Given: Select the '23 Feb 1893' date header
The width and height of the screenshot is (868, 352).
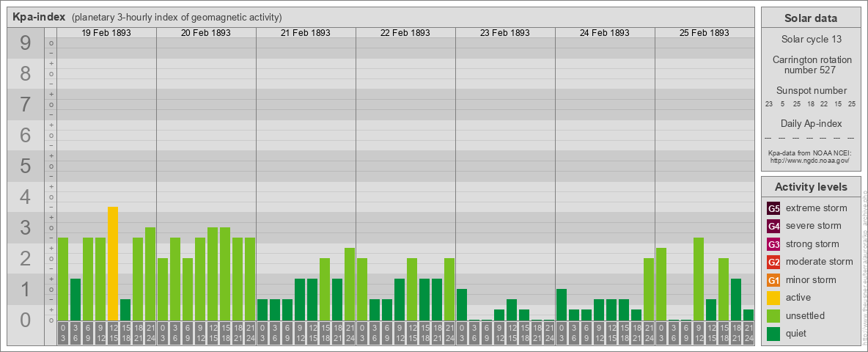Looking at the screenshot, I should (505, 33).
